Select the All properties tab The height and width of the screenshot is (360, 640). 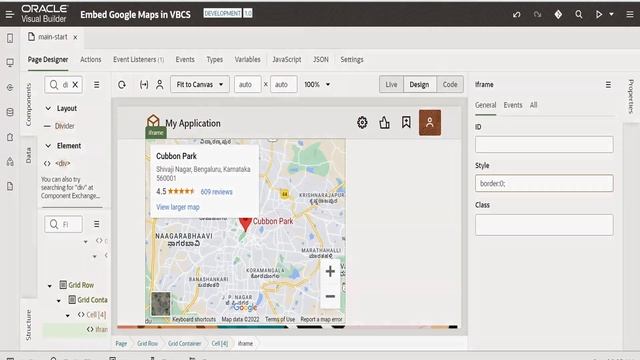click(x=533, y=105)
